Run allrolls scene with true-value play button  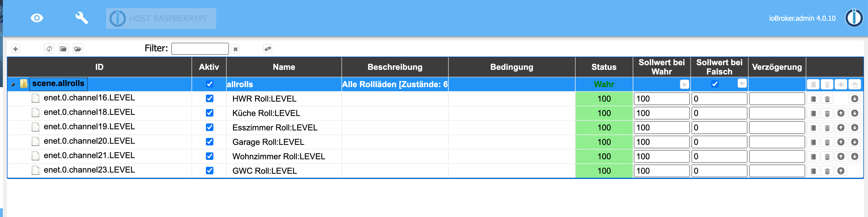point(684,84)
